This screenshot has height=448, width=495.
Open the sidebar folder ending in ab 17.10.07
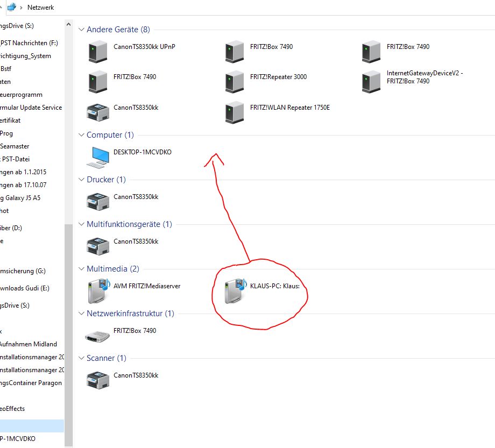point(23,185)
